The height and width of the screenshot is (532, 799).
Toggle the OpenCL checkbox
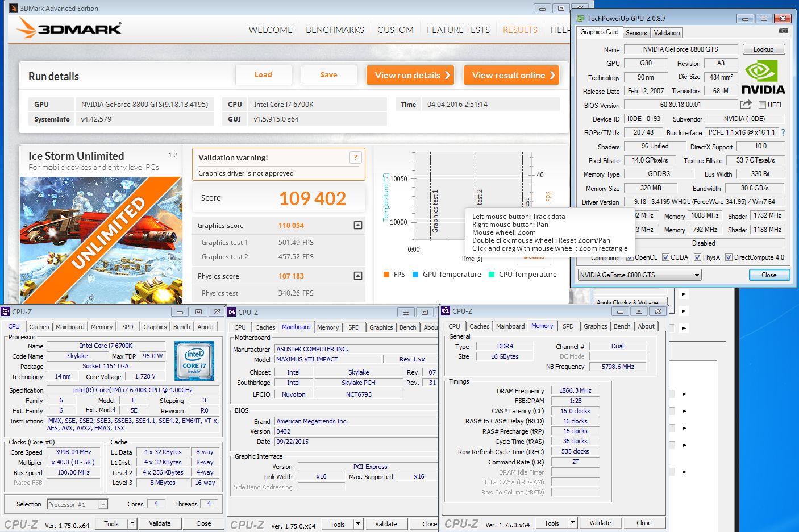coord(630,257)
